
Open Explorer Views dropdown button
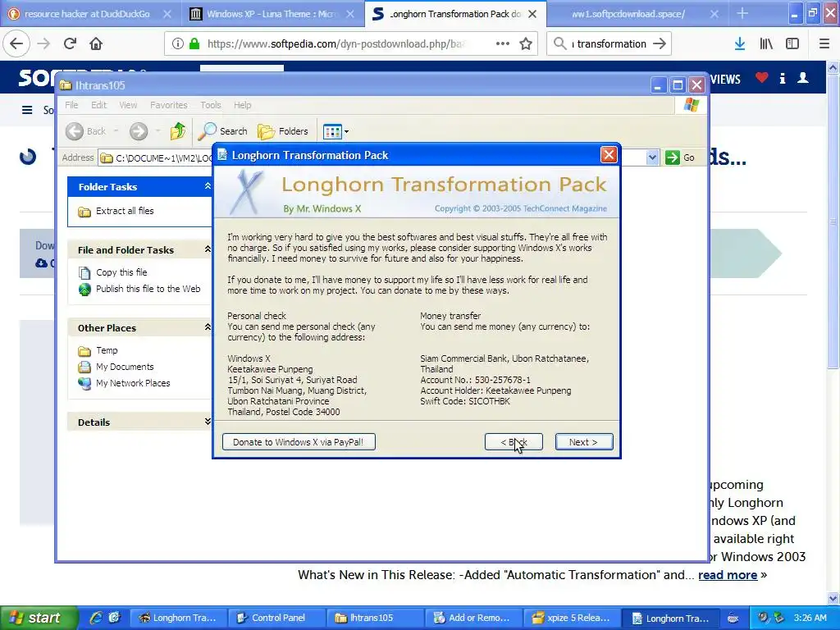(336, 130)
